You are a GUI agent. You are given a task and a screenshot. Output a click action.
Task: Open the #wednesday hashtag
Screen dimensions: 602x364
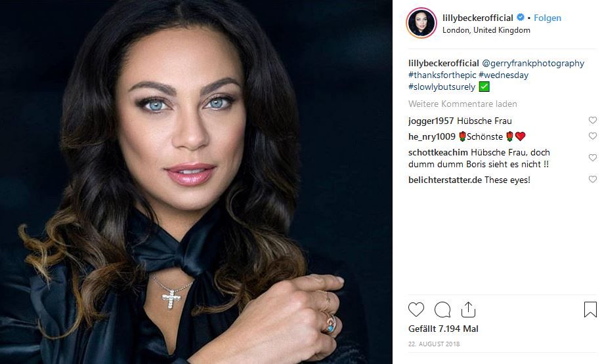pos(504,75)
